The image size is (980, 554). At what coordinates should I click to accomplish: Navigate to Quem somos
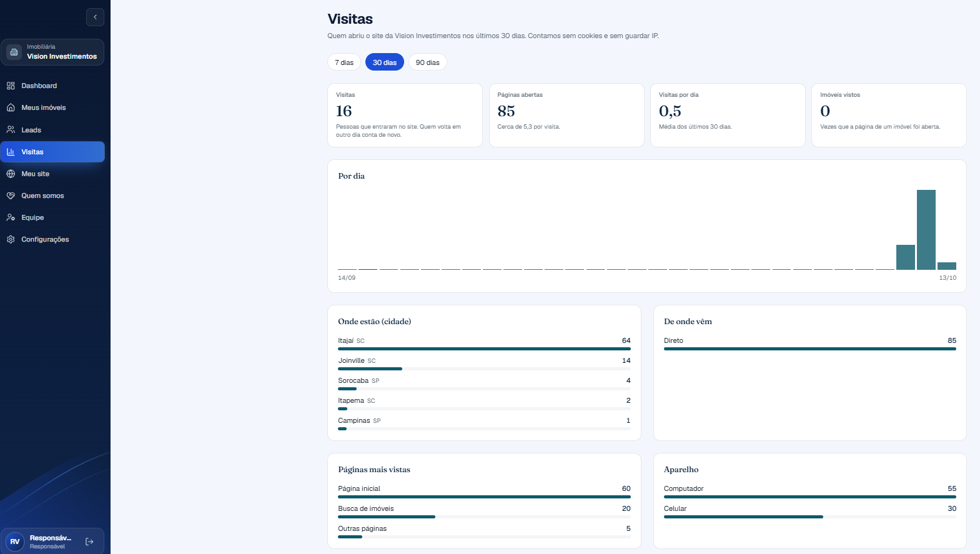pyautogui.click(x=52, y=195)
